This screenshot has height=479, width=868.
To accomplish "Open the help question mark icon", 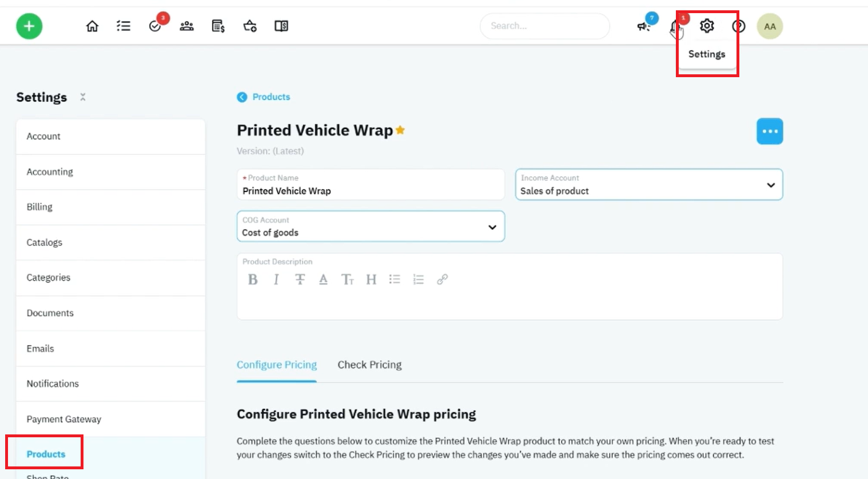I will (x=739, y=26).
